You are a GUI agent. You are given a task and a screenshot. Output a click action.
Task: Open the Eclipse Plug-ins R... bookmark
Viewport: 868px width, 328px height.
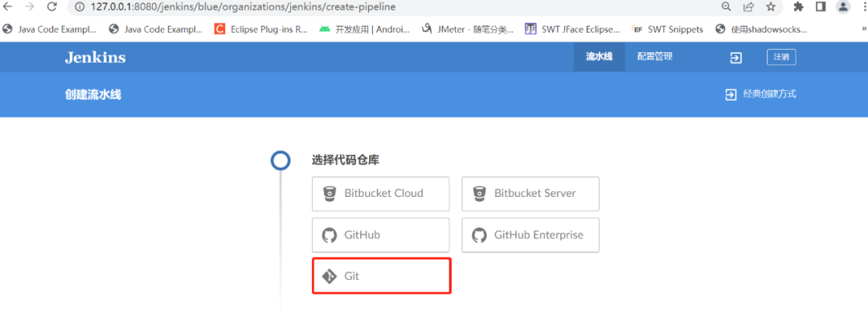click(261, 30)
